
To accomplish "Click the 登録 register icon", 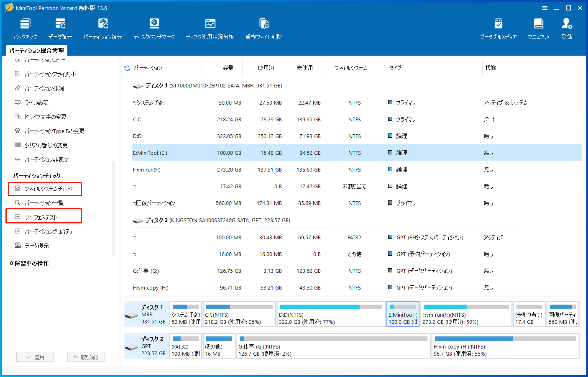I will [567, 29].
